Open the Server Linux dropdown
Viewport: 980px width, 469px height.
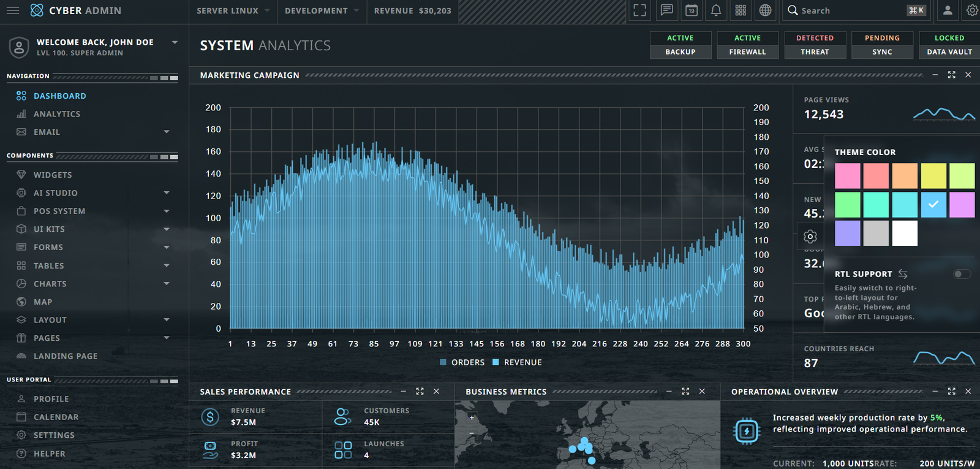point(233,11)
